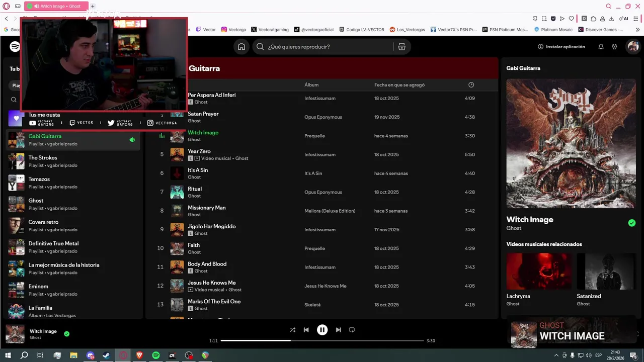Image resolution: width=644 pixels, height=362 pixels.
Task: Toggle saved check for Witch Image in player bar
Action: pyautogui.click(x=66, y=333)
